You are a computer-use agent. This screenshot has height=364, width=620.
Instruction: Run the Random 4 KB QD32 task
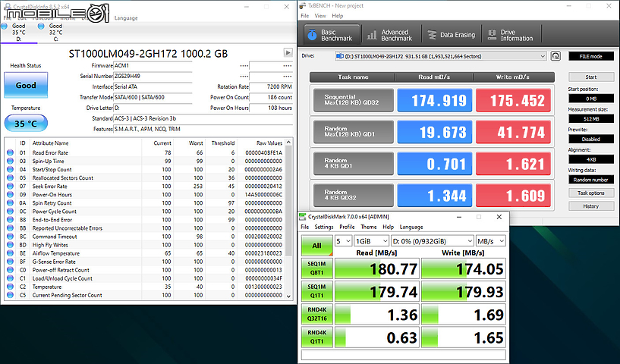click(354, 195)
